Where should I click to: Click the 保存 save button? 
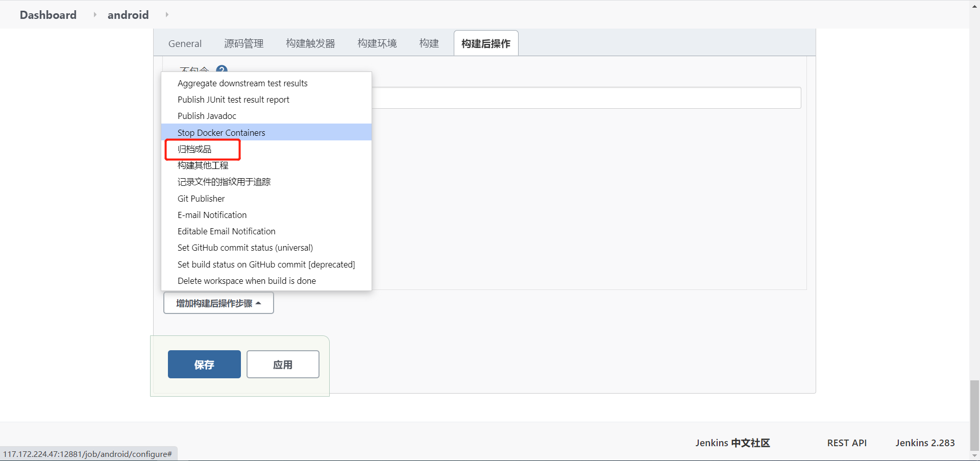tap(204, 365)
